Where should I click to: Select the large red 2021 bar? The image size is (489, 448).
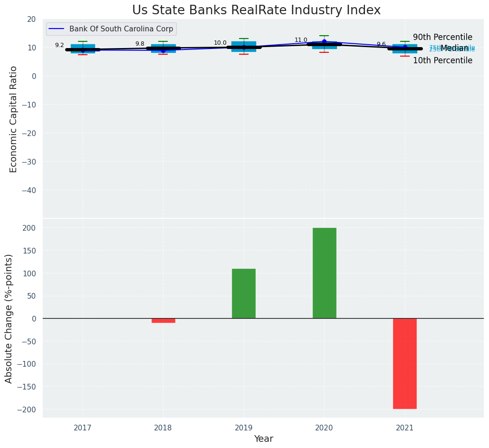click(x=404, y=363)
